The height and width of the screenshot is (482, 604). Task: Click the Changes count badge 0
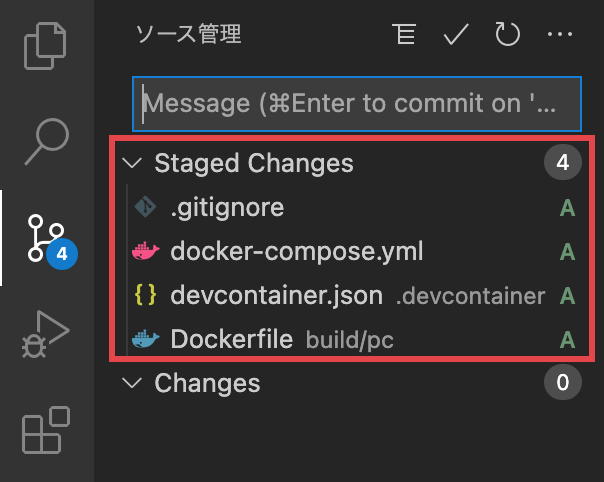tap(562, 383)
